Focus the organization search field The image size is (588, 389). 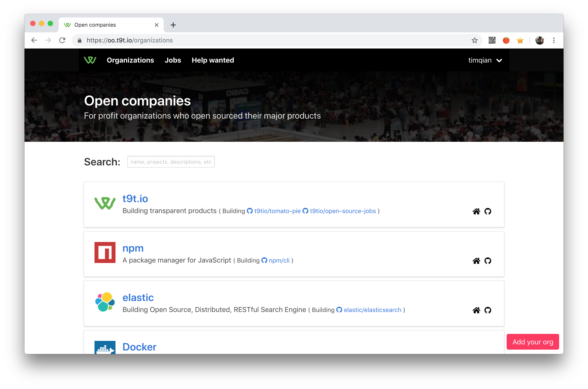point(171,162)
